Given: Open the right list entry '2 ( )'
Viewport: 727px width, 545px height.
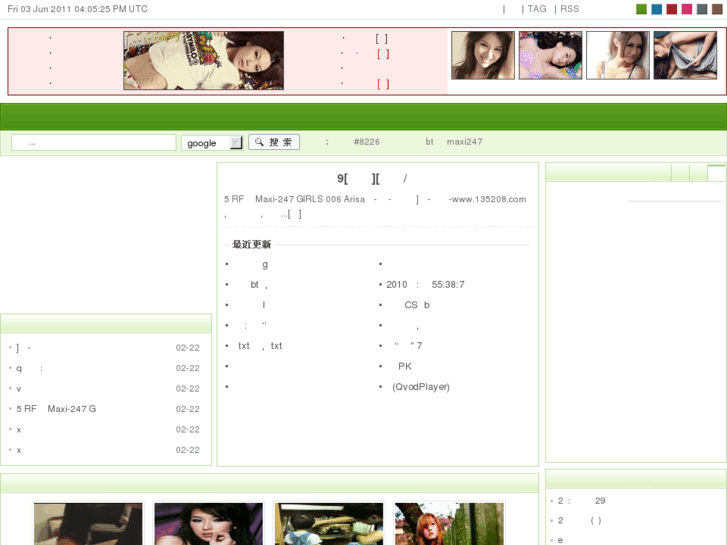Looking at the screenshot, I should [580, 521].
